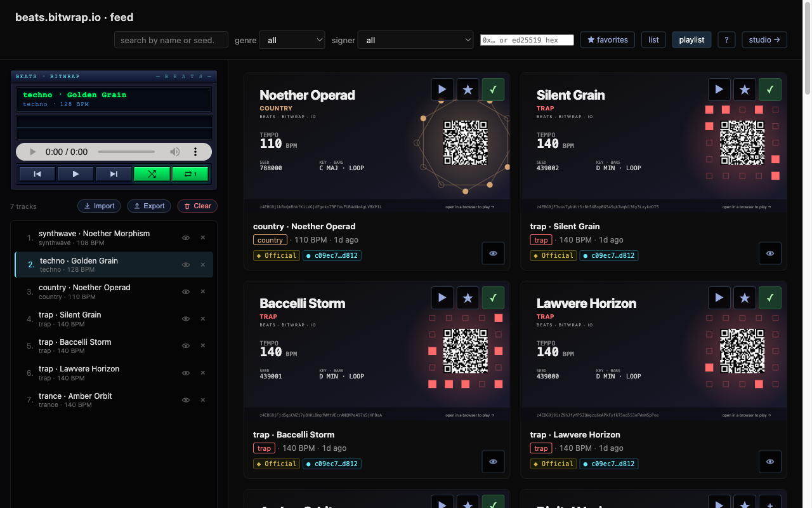Toggle visibility of trance Amber Orbit in the tracklist

[x=186, y=399]
